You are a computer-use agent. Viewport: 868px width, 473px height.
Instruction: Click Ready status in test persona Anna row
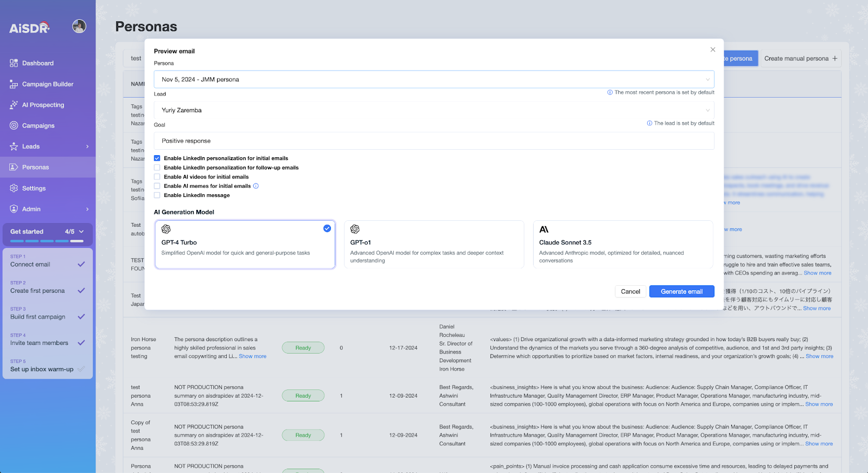pyautogui.click(x=303, y=395)
